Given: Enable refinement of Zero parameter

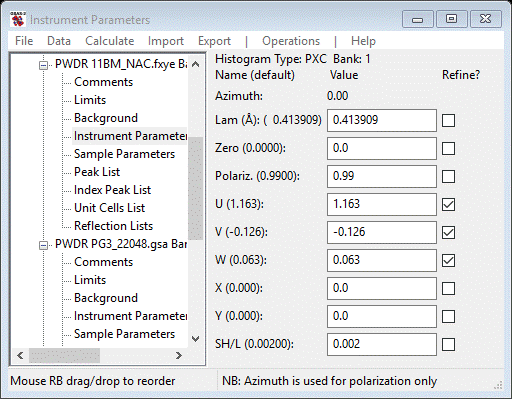Looking at the screenshot, I should [x=448, y=148].
